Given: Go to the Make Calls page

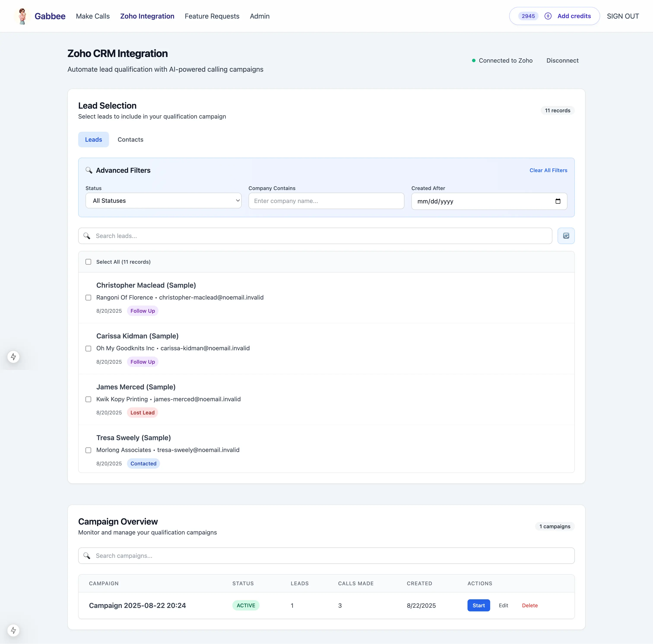Looking at the screenshot, I should pyautogui.click(x=93, y=16).
